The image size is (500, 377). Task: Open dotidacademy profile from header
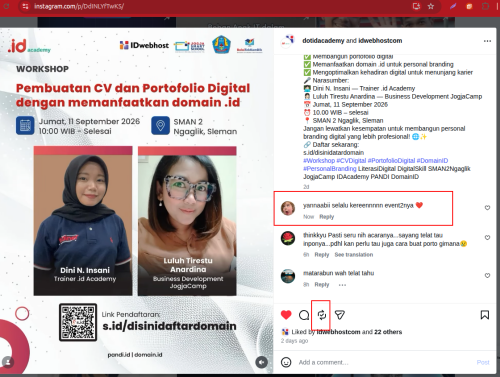(323, 41)
